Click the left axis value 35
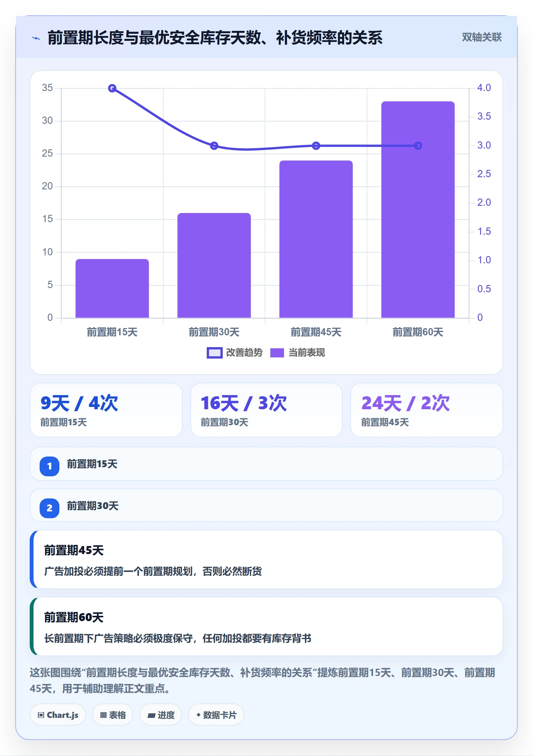The image size is (533, 756). click(47, 88)
